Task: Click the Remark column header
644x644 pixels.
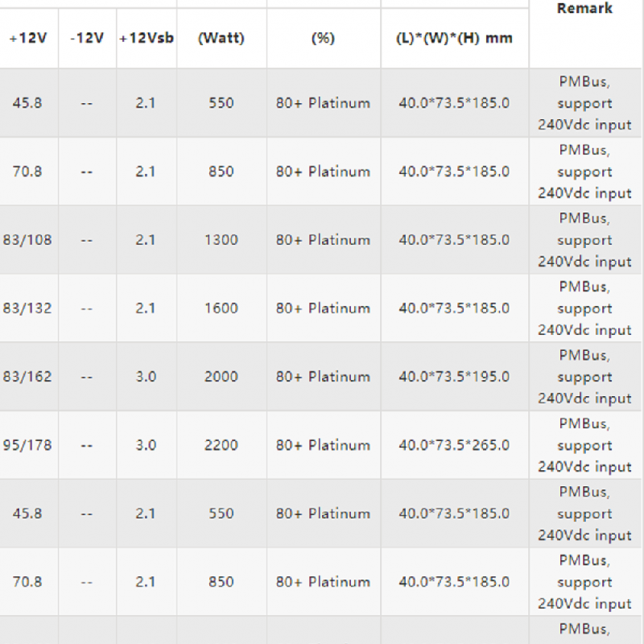Action: pos(584,9)
